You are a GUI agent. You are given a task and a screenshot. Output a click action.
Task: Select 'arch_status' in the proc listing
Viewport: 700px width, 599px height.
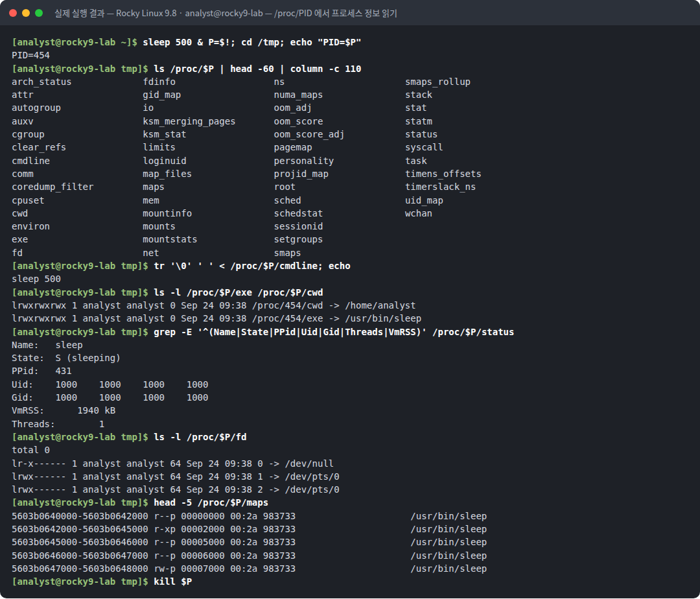click(41, 82)
